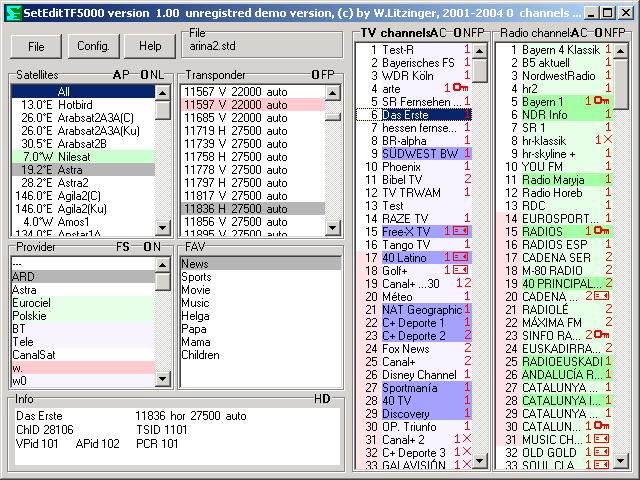Click the card icon beside OLD GOLD
640x480 pixels.
pyautogui.click(x=601, y=452)
